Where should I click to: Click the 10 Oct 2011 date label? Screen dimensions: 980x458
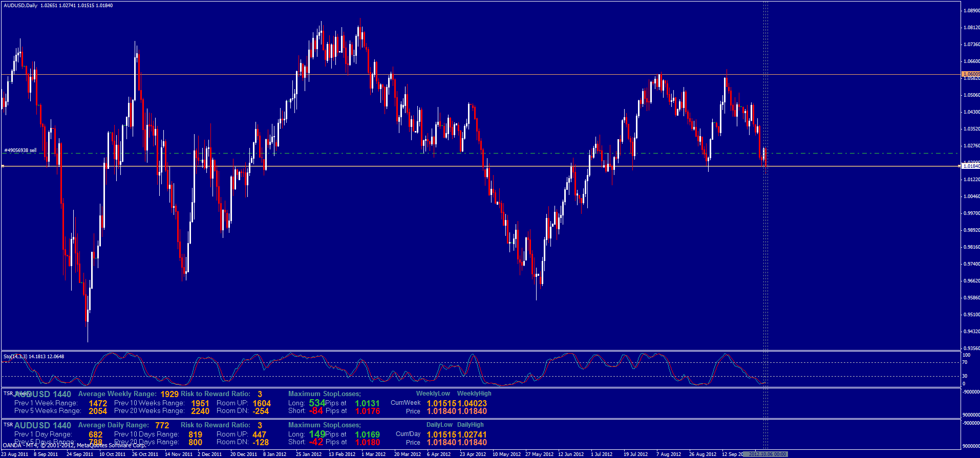[112, 454]
